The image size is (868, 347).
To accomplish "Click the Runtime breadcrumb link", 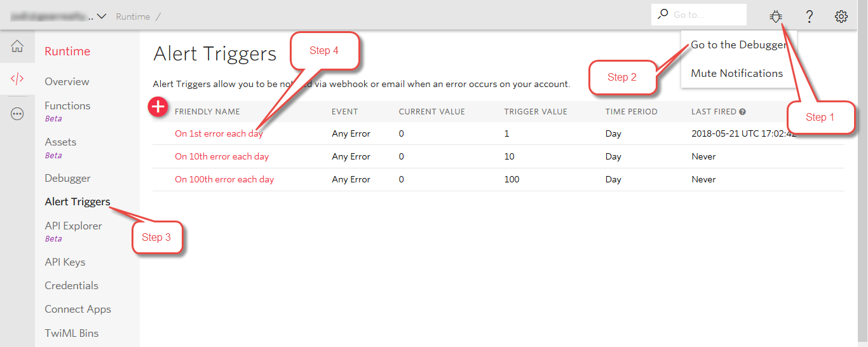I will 133,17.
